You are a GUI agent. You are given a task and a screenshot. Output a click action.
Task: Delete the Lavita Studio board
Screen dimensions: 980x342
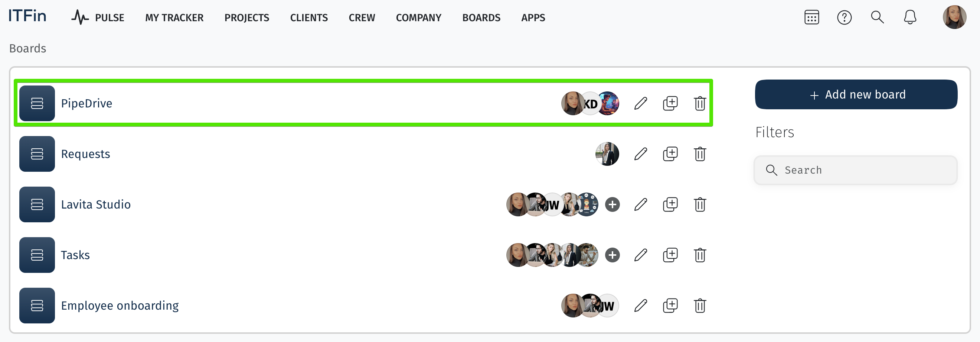coord(700,204)
